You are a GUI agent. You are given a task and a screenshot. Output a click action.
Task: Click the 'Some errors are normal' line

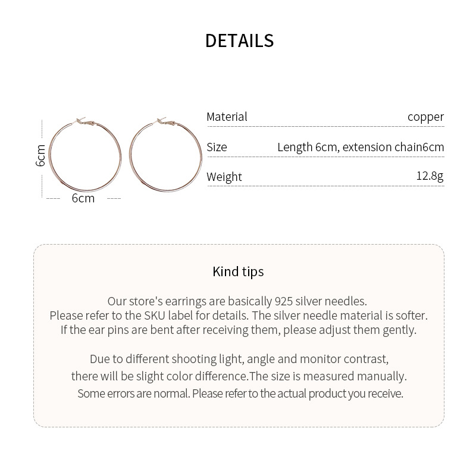240,393
